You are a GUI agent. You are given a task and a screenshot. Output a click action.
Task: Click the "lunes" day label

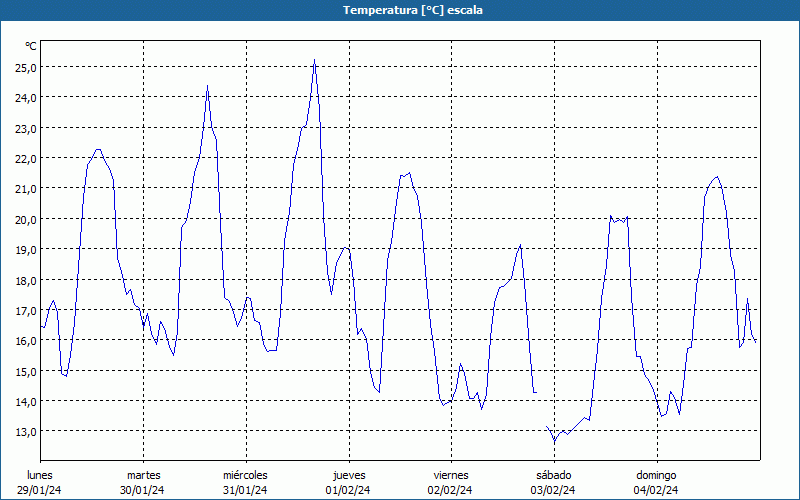point(40,475)
